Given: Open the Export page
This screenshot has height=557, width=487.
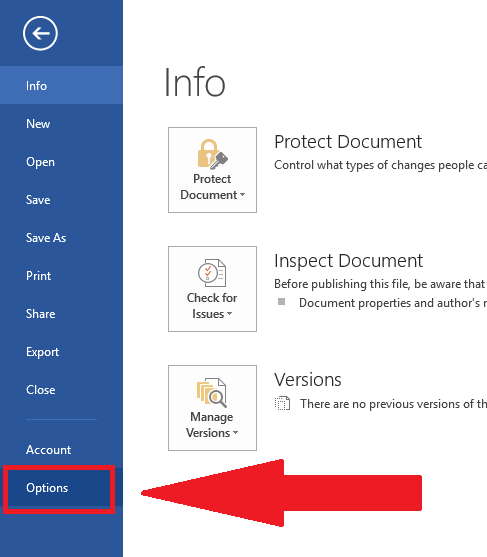Looking at the screenshot, I should [61, 352].
